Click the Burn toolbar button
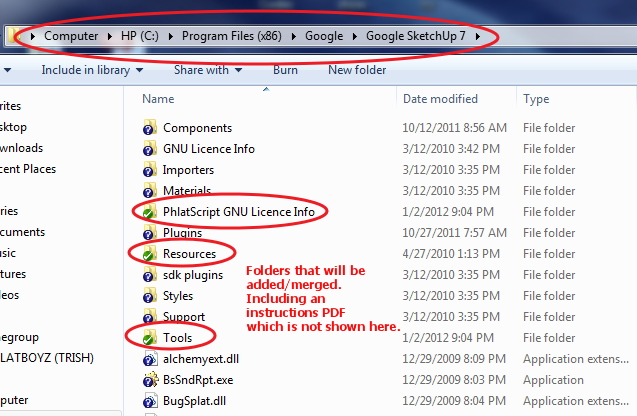 point(285,71)
